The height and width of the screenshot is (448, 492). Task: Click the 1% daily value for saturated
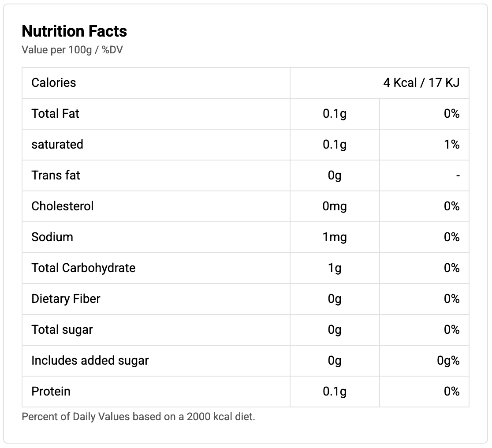(452, 145)
